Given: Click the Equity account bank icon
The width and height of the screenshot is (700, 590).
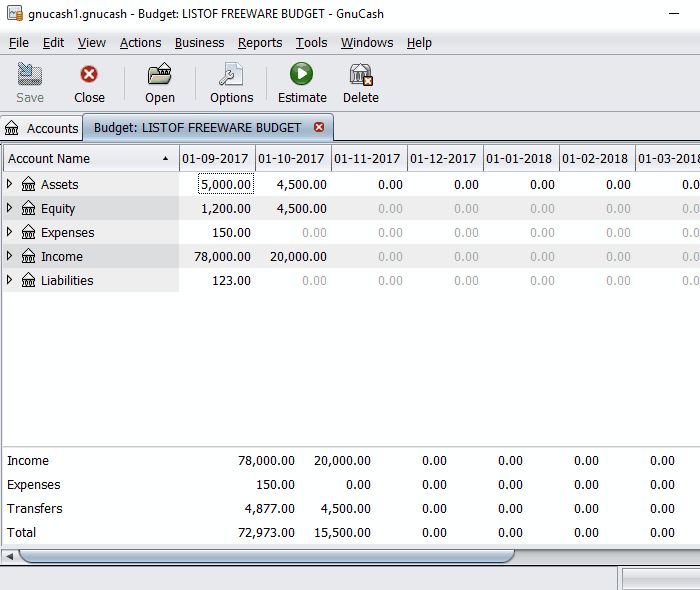Looking at the screenshot, I should coord(29,208).
